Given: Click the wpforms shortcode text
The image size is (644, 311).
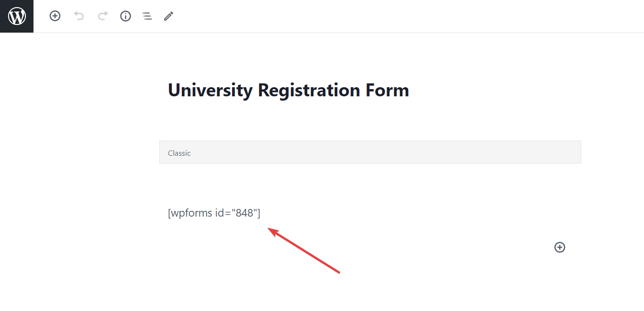Looking at the screenshot, I should click(x=214, y=213).
